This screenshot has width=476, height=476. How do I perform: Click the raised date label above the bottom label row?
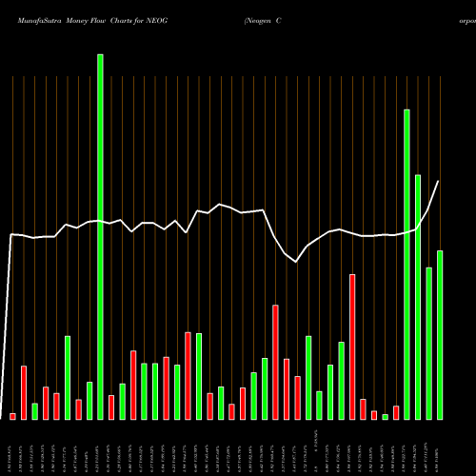pos(315,441)
